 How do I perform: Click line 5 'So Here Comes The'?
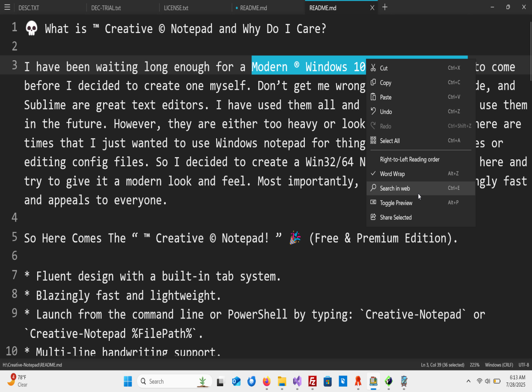tap(75, 238)
